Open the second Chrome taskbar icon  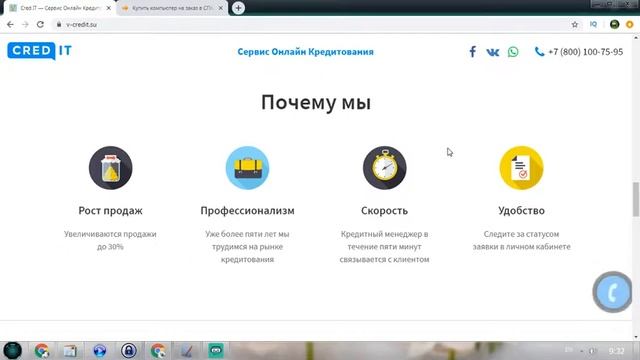pos(158,351)
